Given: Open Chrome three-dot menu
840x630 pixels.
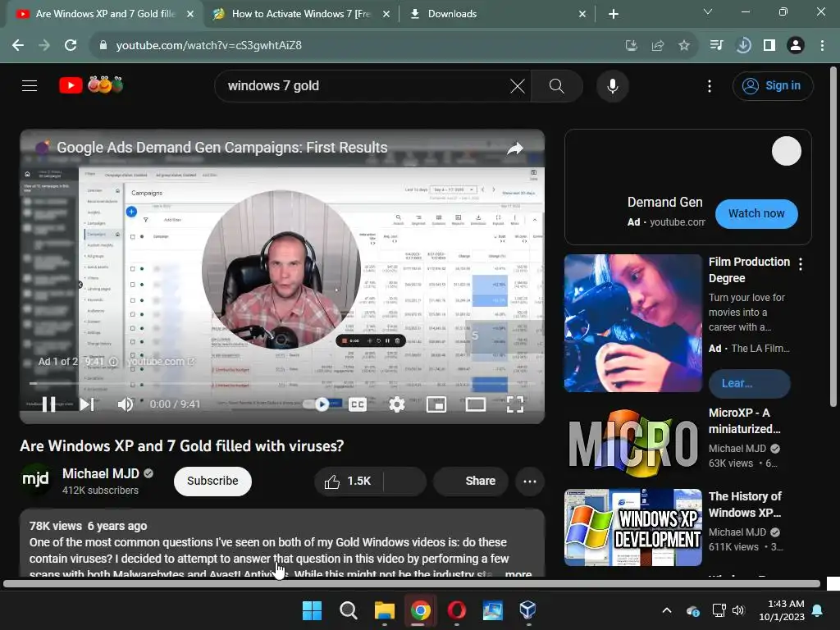Looking at the screenshot, I should (822, 46).
